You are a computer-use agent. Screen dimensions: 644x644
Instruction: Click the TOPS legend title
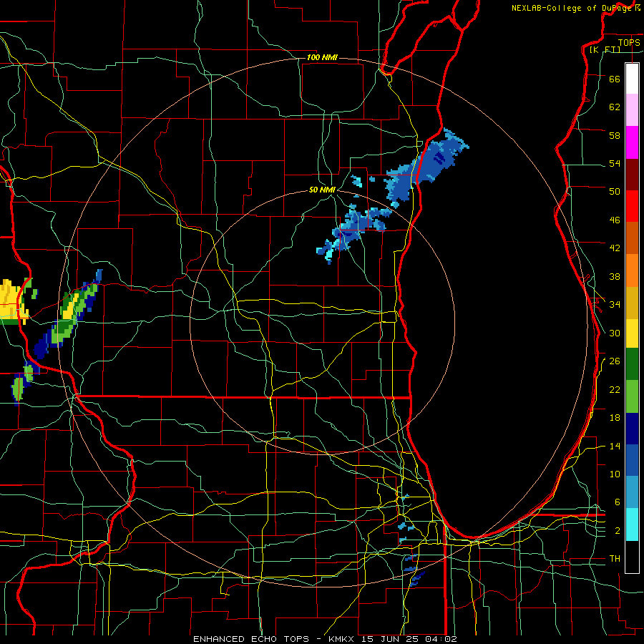629,42
